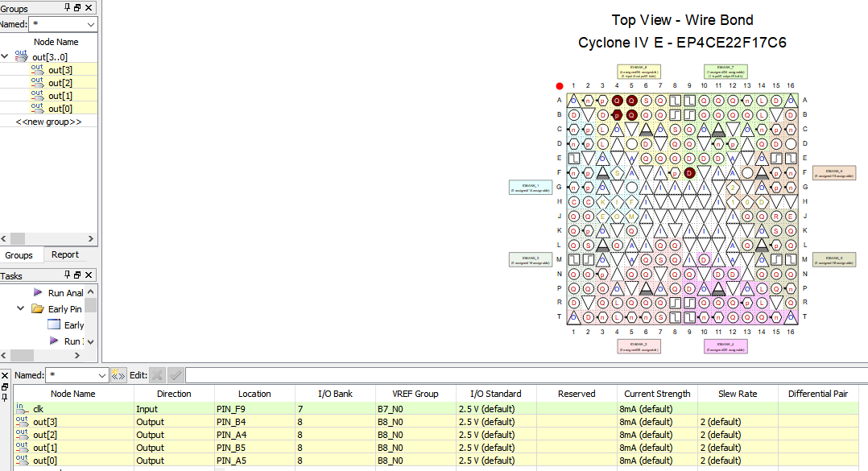The width and height of the screenshot is (868, 471).
Task: Sort by the Slew Rate column header
Action: tap(738, 394)
